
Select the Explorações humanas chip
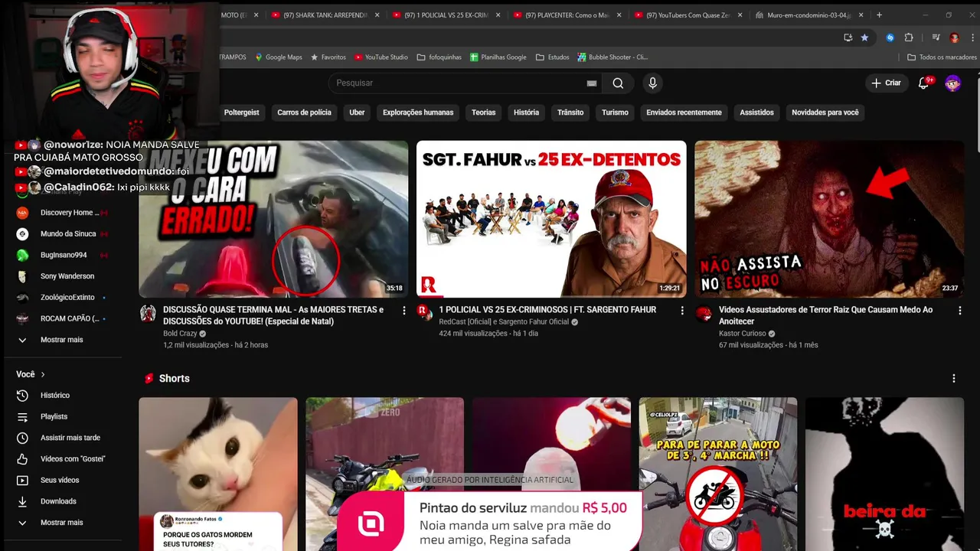(x=418, y=112)
